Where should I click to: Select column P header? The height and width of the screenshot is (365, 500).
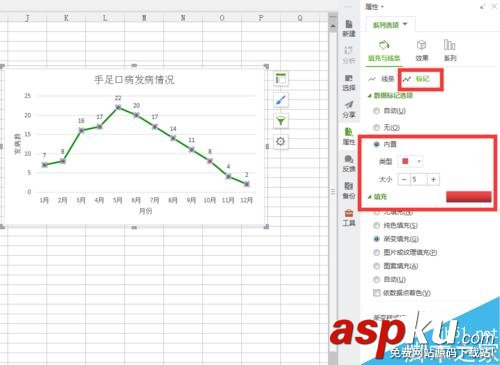(x=261, y=18)
